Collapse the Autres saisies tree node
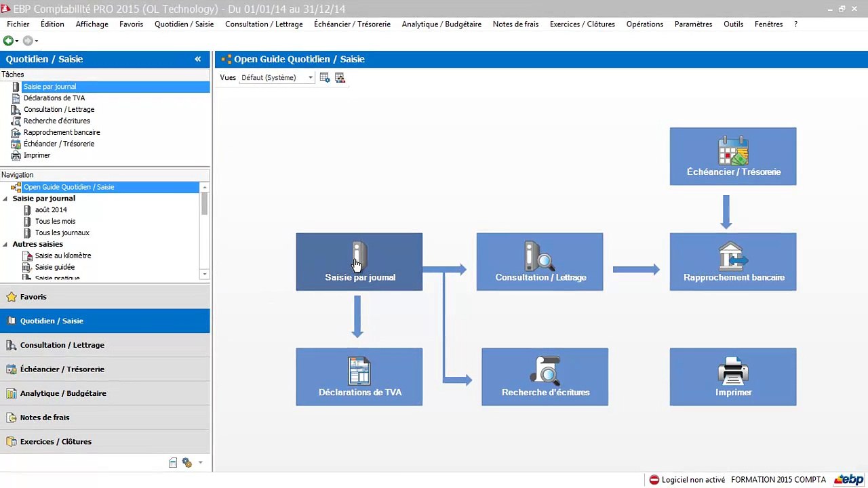Image resolution: width=868 pixels, height=488 pixels. tap(5, 244)
